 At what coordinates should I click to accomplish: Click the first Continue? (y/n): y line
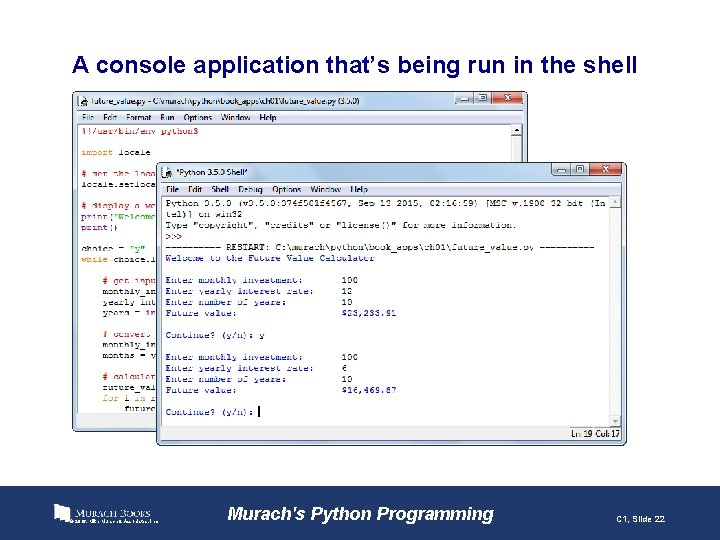pos(215,335)
